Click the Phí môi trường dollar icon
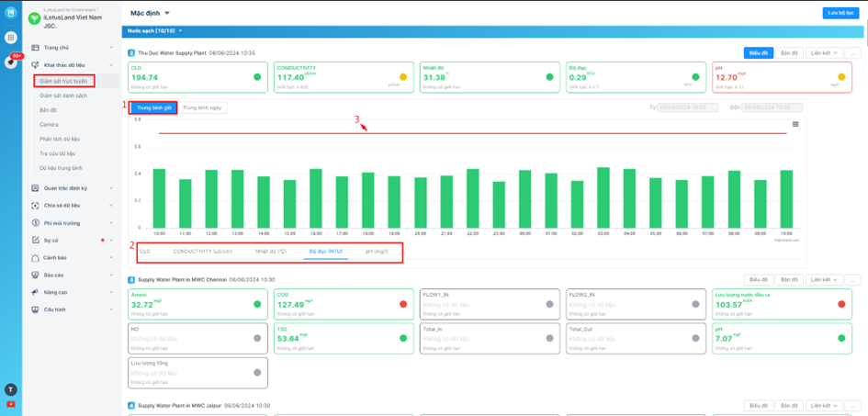The width and height of the screenshot is (868, 416). point(36,223)
